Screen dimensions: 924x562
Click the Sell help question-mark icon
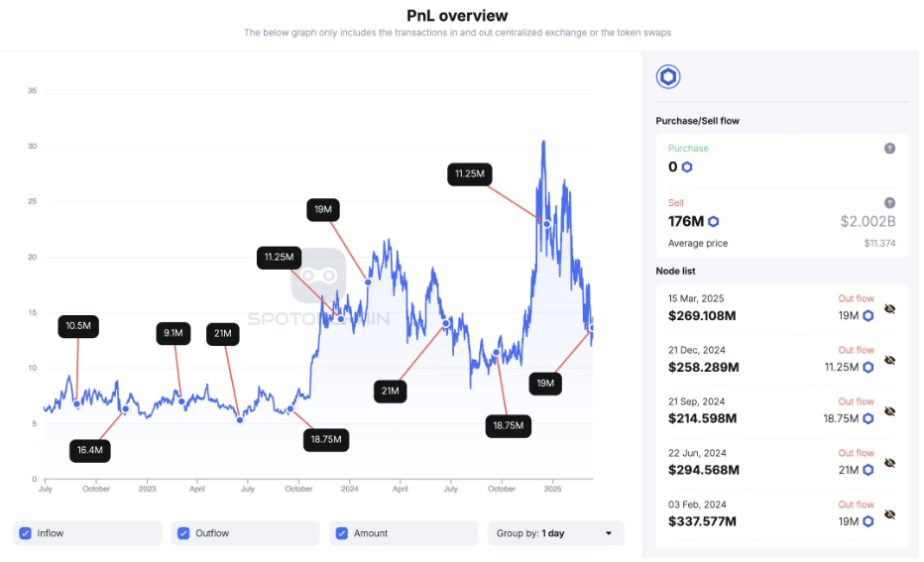point(889,203)
